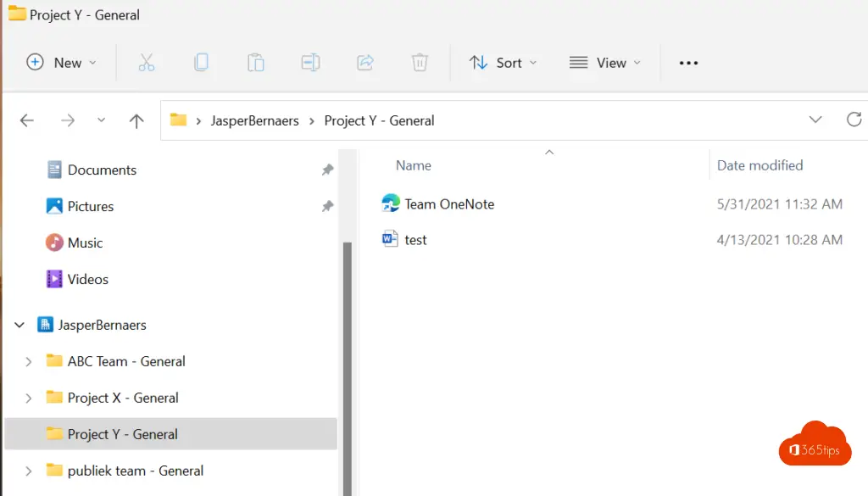Click the Cut scissors icon

coord(147,62)
